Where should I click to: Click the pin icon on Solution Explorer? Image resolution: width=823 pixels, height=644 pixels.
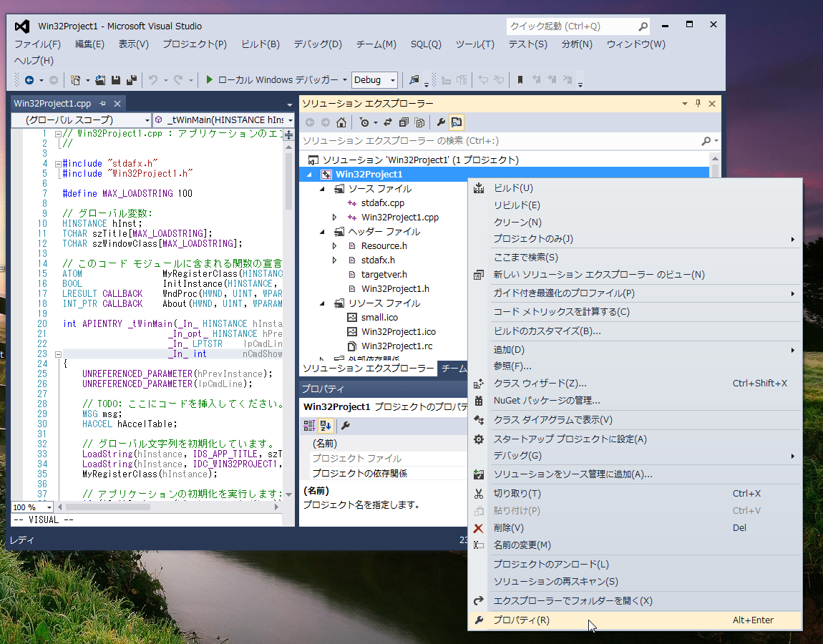(698, 103)
